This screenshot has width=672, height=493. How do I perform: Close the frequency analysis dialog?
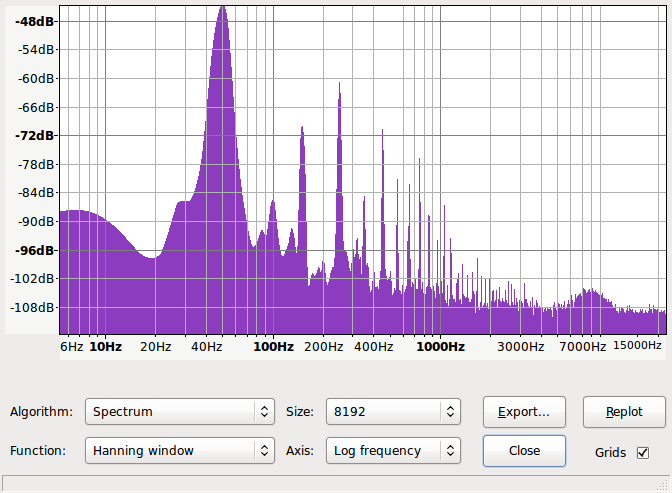click(524, 451)
